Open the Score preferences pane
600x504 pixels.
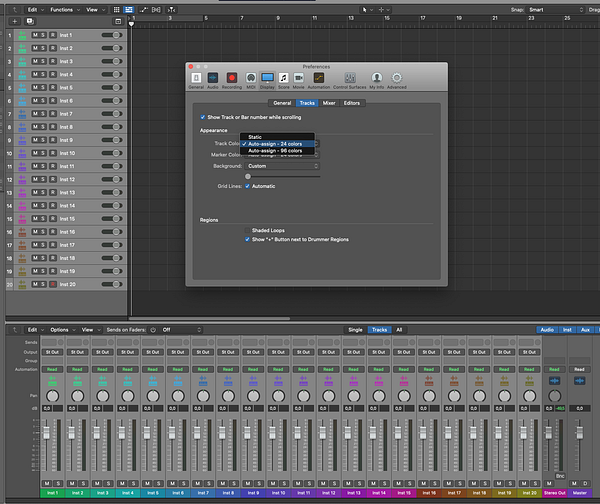click(284, 79)
